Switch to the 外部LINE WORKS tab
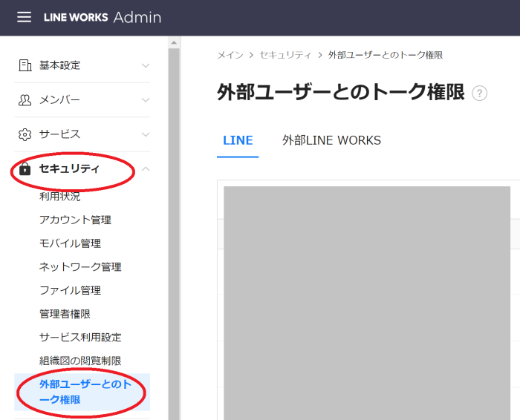The width and height of the screenshot is (520, 420). [x=331, y=140]
